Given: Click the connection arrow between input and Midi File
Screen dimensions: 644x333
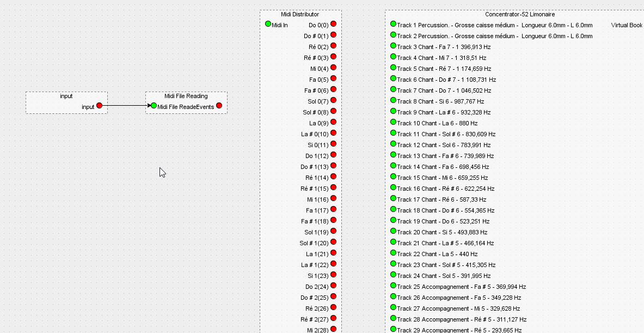Looking at the screenshot, I should 125,106.
